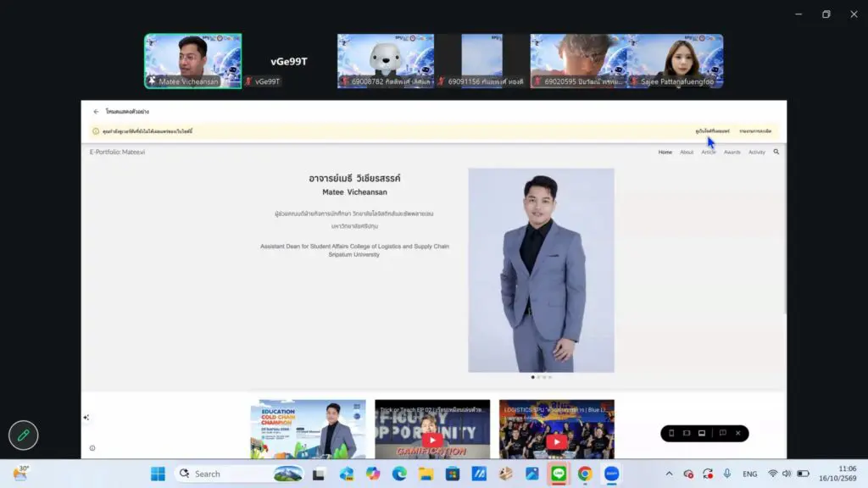The width and height of the screenshot is (868, 488).
Task: Click the E-Portfolio: Mateevi site title
Action: 117,152
